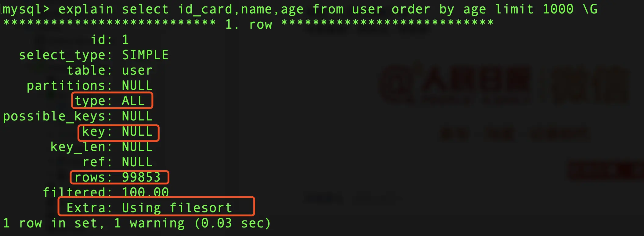Click the '(0.03 sec)' timing text
This screenshot has width=644, height=236.
233,223
